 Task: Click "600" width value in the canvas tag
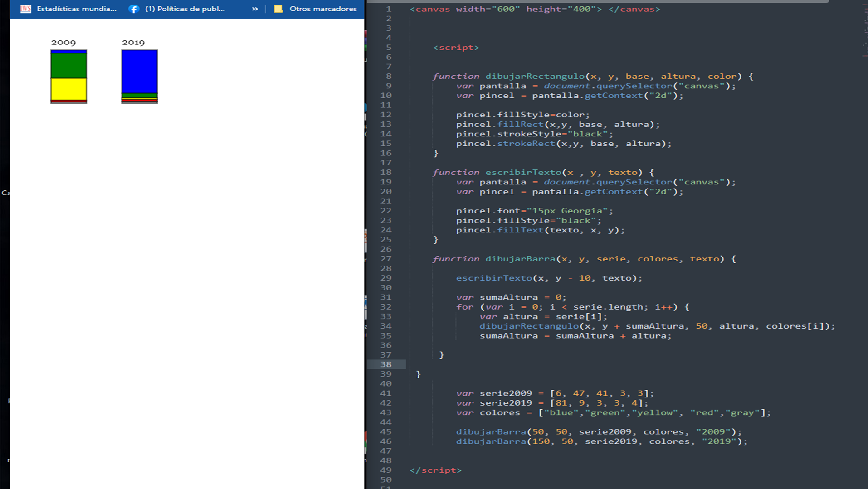pyautogui.click(x=506, y=9)
